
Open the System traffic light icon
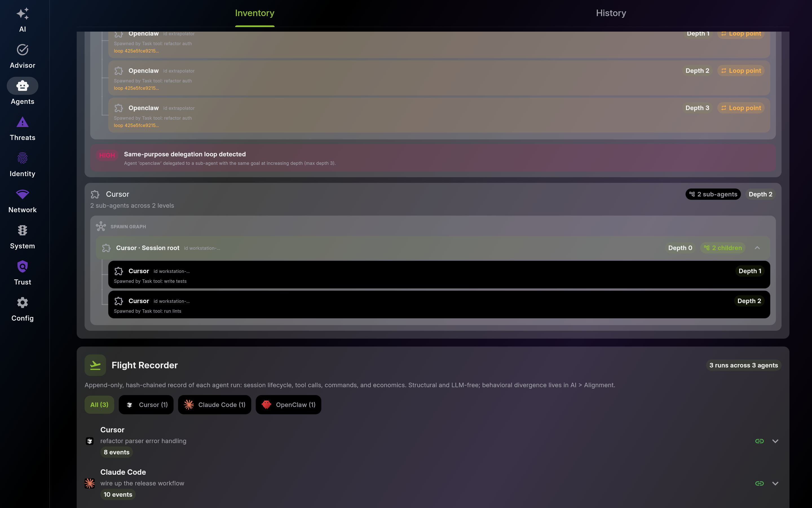tap(23, 230)
